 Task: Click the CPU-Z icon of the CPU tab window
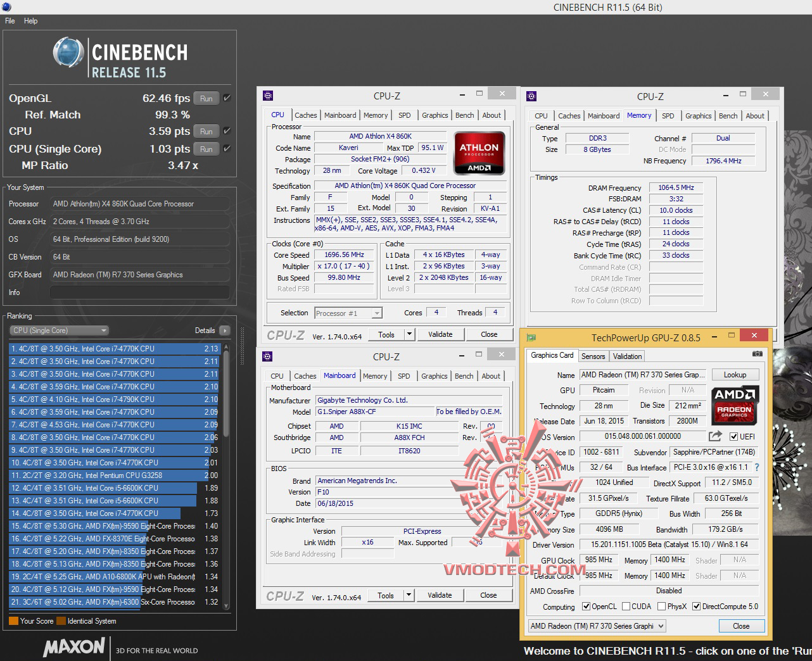268,96
